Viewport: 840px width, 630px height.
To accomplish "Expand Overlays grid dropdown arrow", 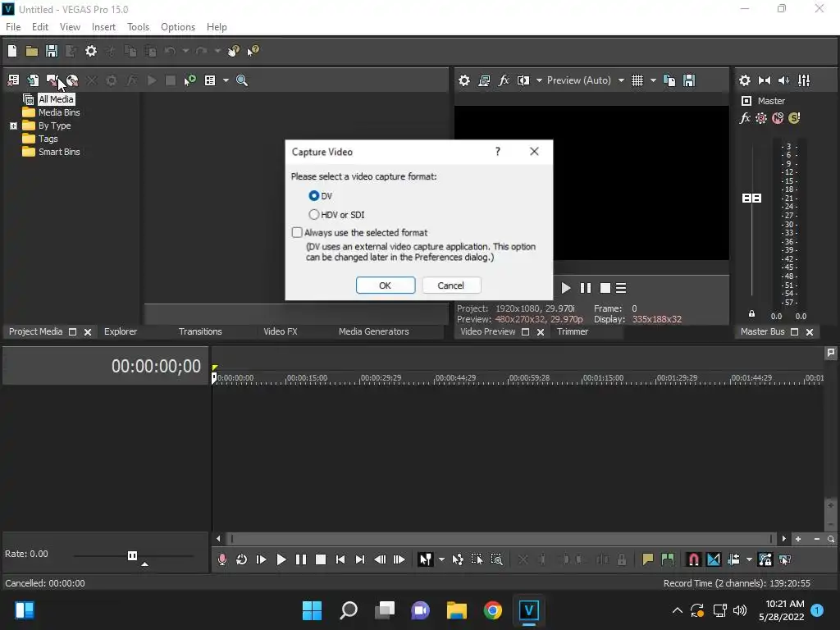I will 652,80.
